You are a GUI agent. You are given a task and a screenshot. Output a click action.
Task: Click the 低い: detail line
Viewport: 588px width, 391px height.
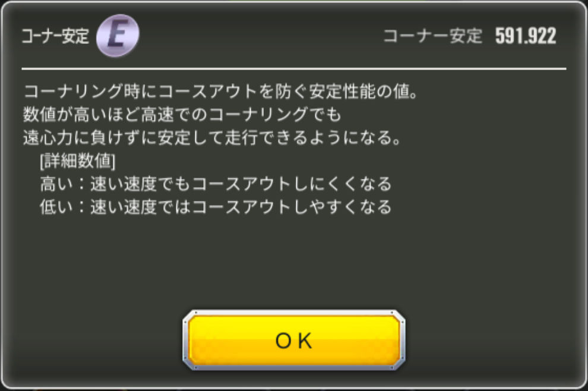(x=216, y=207)
